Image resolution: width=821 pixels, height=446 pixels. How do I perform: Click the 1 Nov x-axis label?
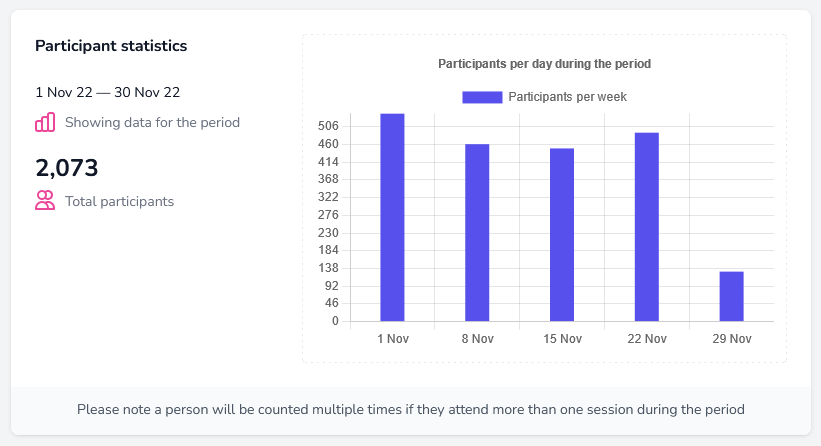click(393, 339)
